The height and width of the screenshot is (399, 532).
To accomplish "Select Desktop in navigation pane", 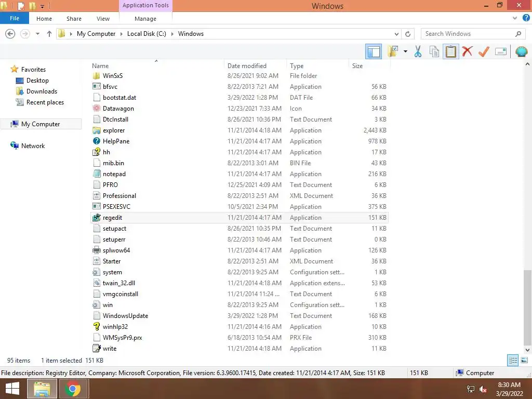I will pos(37,81).
